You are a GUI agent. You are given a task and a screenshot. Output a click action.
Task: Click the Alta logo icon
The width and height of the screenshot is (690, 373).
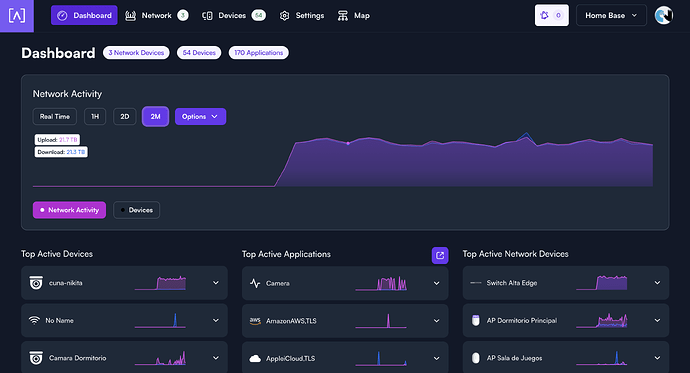click(17, 16)
